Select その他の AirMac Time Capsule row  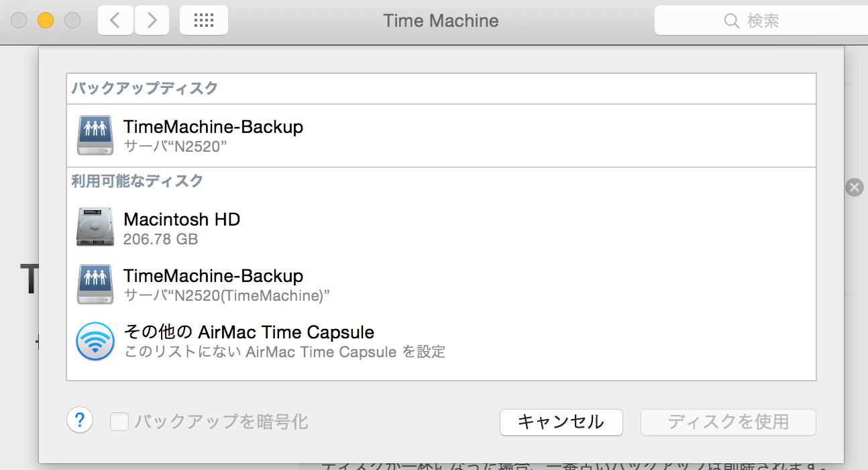pyautogui.click(x=441, y=341)
